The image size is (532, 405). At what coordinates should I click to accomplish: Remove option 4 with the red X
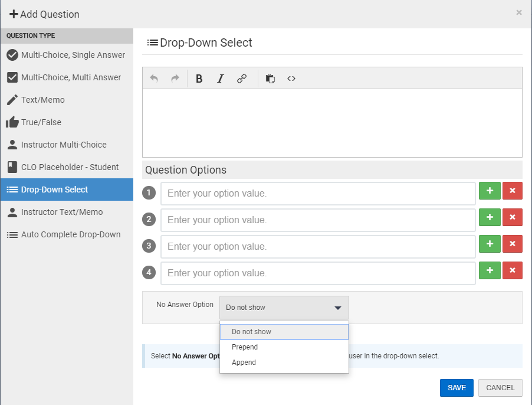(513, 270)
